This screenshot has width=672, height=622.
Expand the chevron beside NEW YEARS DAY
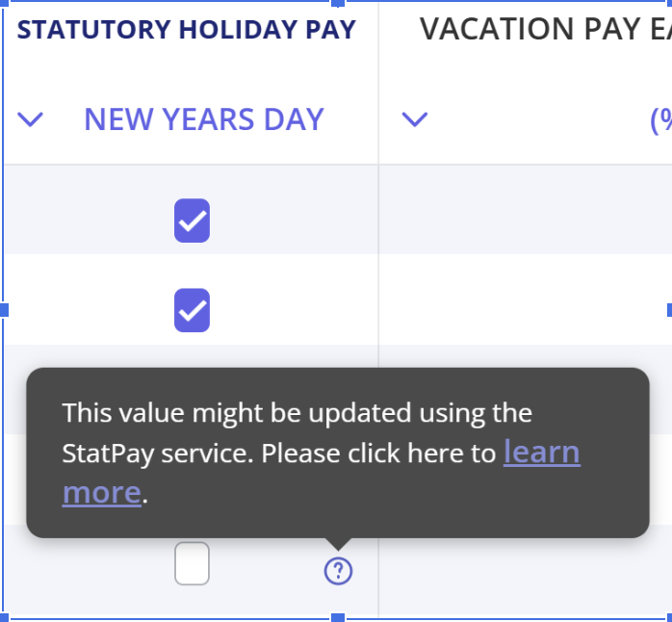point(31,119)
